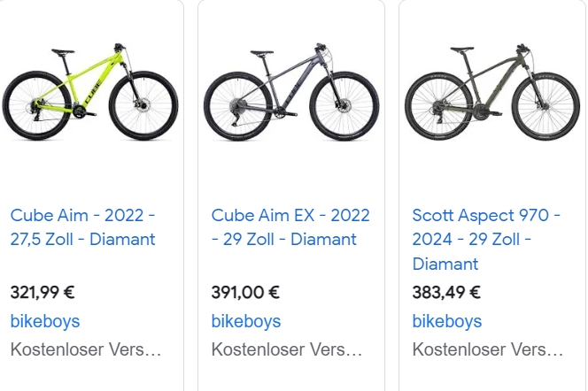This screenshot has width=588, height=391.
Task: Click Kostenloser Versand text under the 321,99 € offer
Action: 86,349
